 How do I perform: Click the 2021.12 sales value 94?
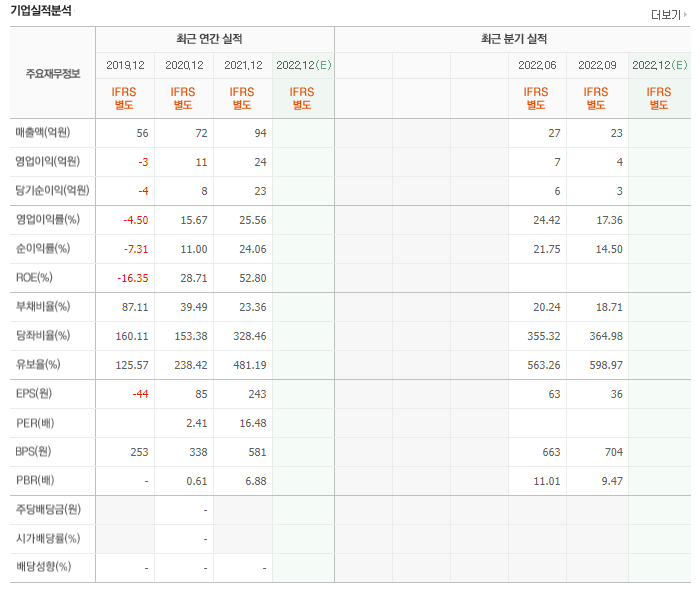tap(260, 133)
